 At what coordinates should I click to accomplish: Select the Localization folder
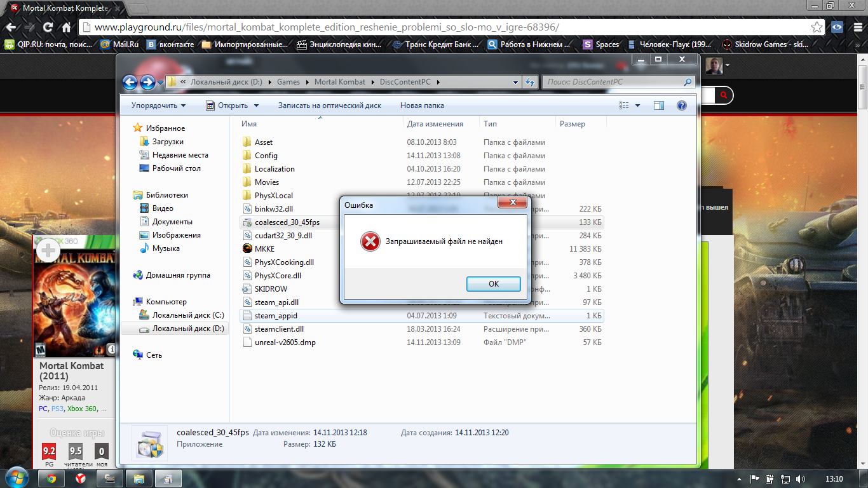click(x=274, y=169)
